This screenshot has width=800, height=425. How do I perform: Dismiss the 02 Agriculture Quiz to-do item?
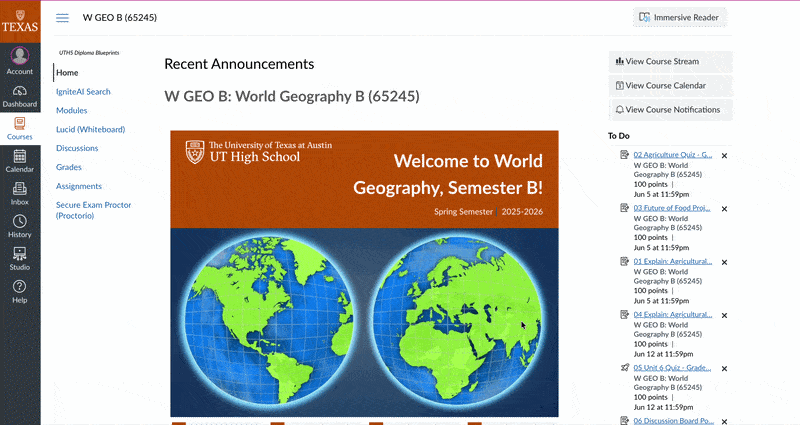(724, 156)
